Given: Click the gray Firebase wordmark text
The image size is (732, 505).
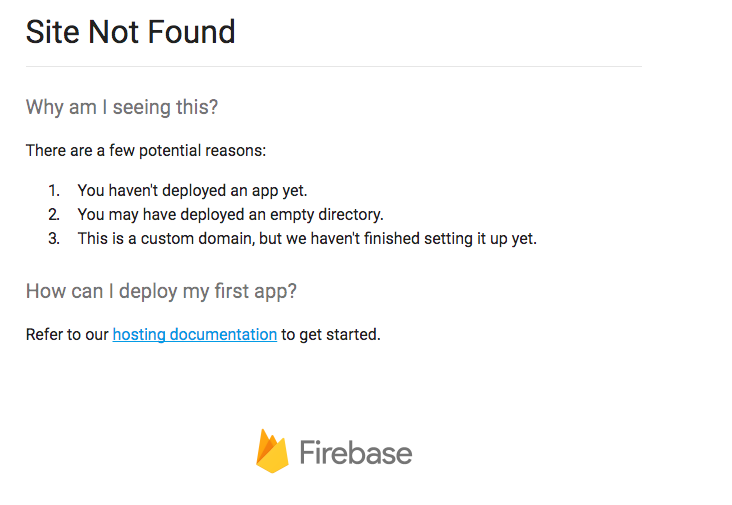Looking at the screenshot, I should click(355, 453).
